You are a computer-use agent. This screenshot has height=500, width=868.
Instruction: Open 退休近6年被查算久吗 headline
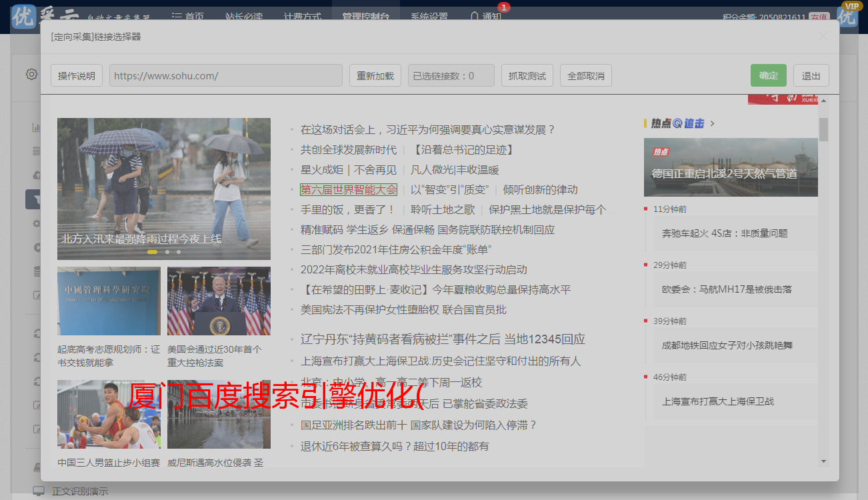(x=395, y=446)
